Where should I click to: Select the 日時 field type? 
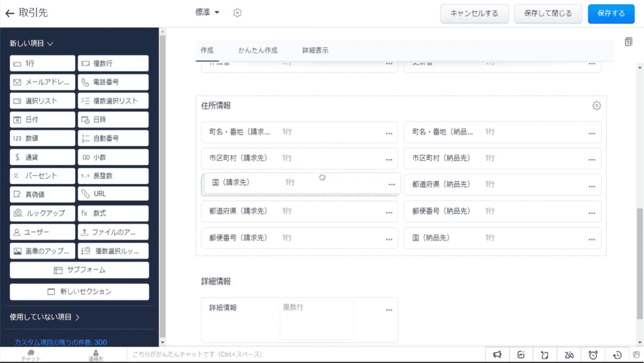[x=113, y=119]
